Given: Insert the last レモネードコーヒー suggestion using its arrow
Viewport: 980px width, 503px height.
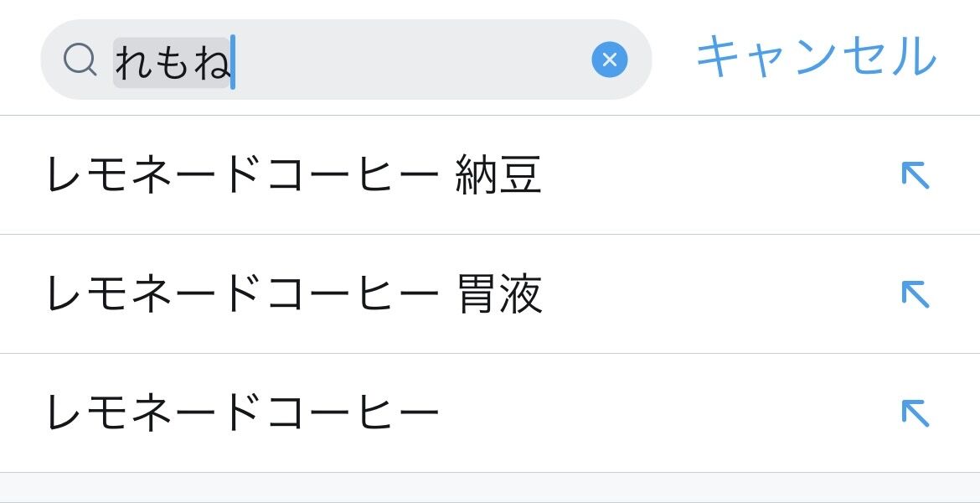Looking at the screenshot, I should click(915, 413).
